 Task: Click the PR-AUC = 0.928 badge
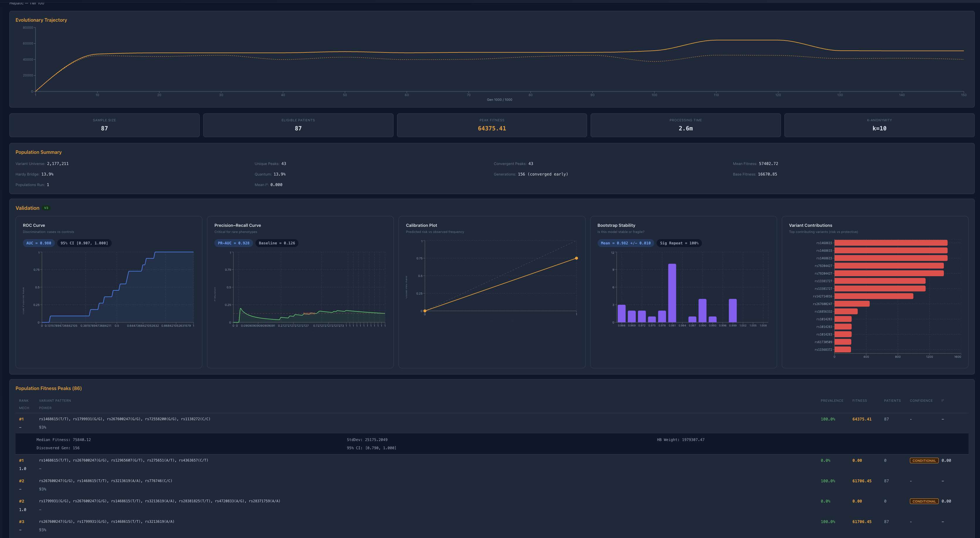pos(234,243)
